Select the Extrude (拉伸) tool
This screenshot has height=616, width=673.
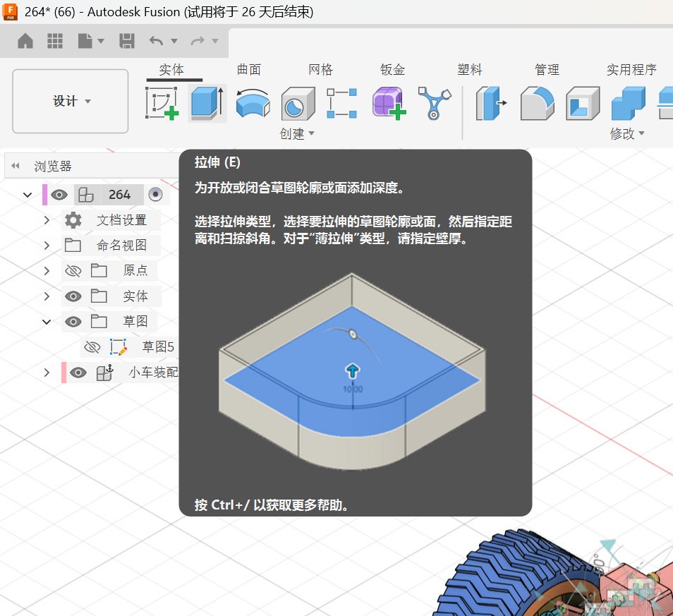[207, 104]
